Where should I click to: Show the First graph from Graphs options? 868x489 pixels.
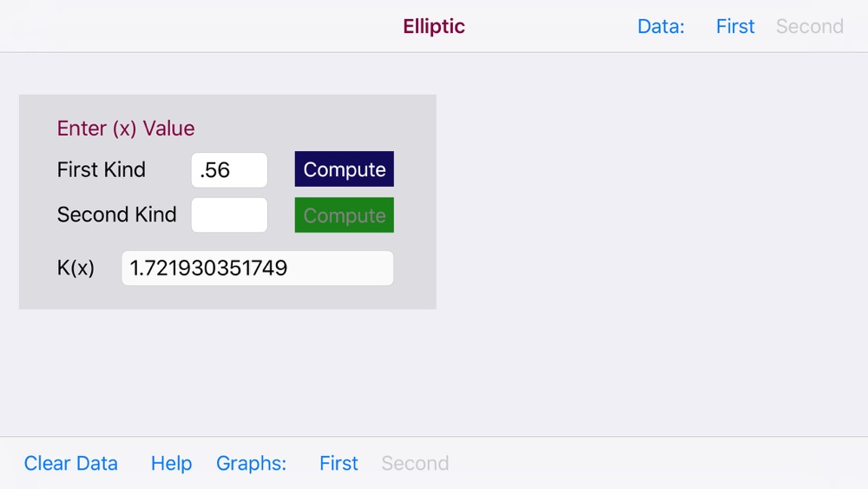(339, 464)
